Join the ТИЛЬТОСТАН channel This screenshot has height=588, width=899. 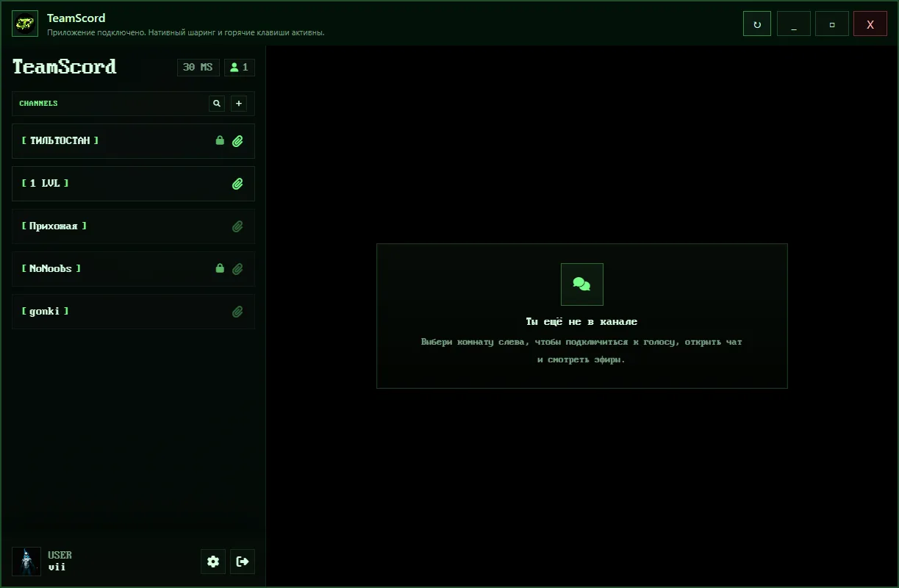pos(133,141)
